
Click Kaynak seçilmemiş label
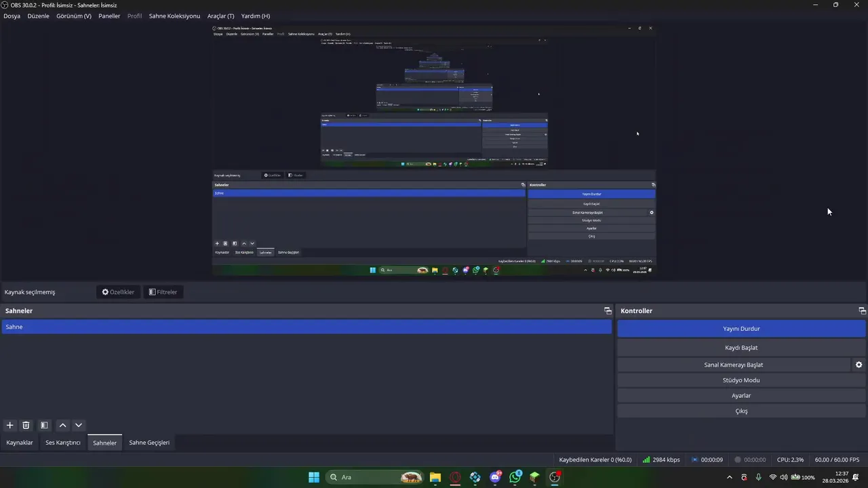coord(30,292)
